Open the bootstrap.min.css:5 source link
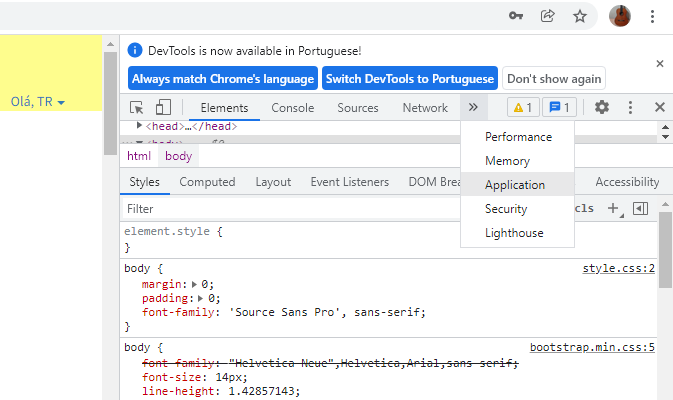The width and height of the screenshot is (673, 400). [592, 347]
